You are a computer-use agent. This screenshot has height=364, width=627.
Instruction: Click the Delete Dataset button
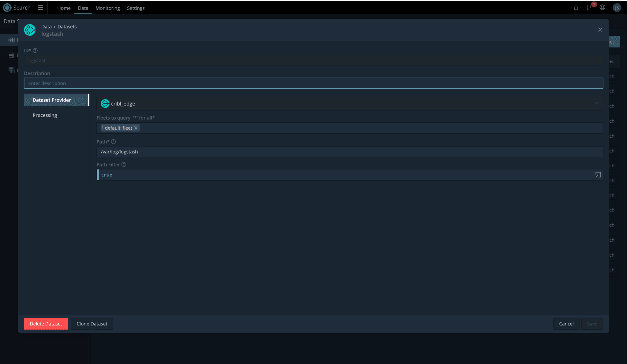click(x=46, y=324)
